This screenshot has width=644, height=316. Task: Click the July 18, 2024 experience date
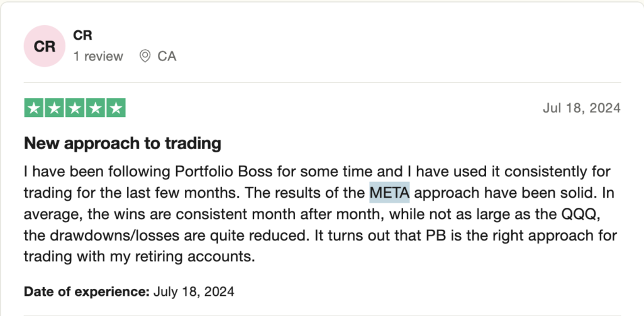(x=194, y=291)
